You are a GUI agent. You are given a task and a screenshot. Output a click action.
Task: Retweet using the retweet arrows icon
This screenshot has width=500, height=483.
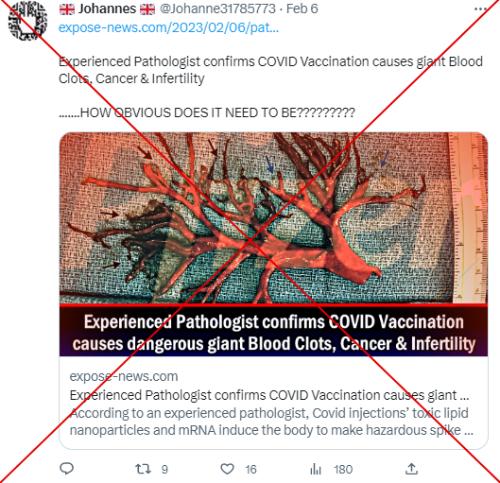[142, 469]
